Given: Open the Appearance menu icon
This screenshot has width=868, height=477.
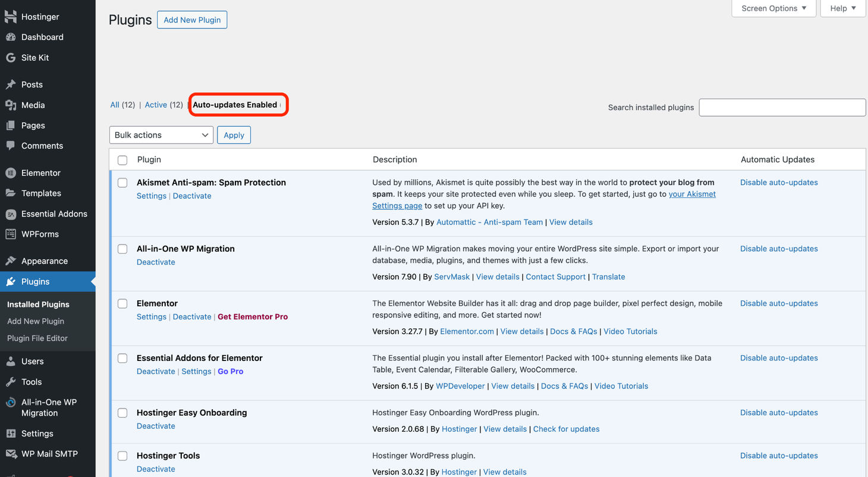Looking at the screenshot, I should (x=12, y=261).
